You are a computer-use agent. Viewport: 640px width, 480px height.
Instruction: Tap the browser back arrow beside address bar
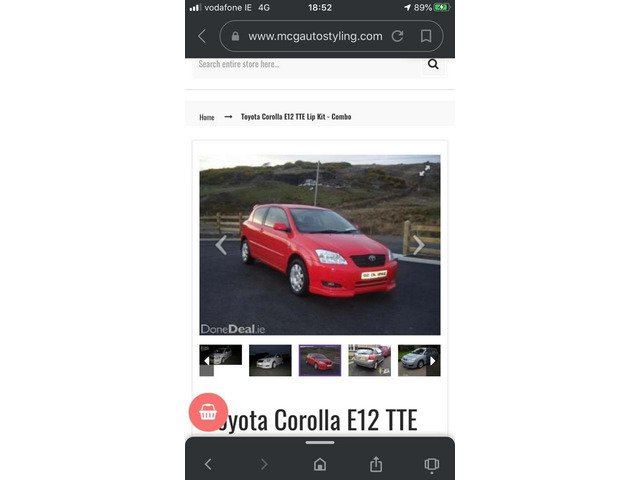(x=202, y=36)
